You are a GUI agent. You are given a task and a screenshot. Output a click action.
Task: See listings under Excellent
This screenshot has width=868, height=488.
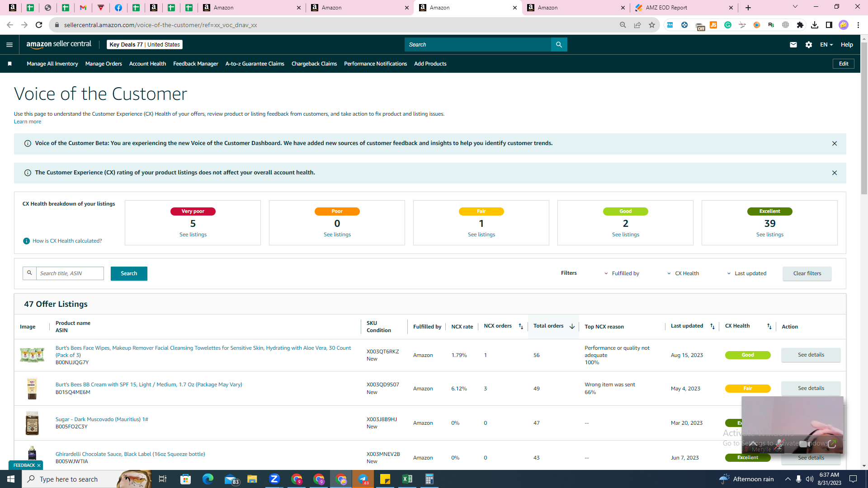tap(770, 235)
